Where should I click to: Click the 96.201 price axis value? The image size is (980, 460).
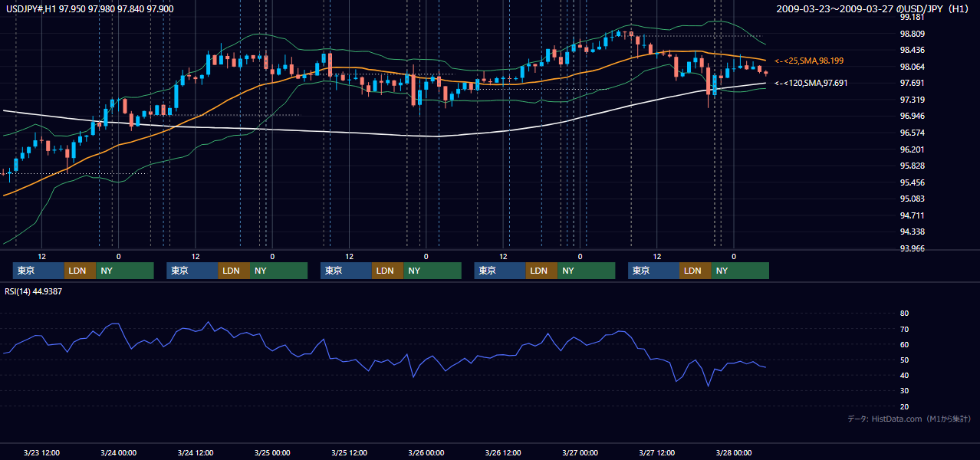tap(914, 149)
